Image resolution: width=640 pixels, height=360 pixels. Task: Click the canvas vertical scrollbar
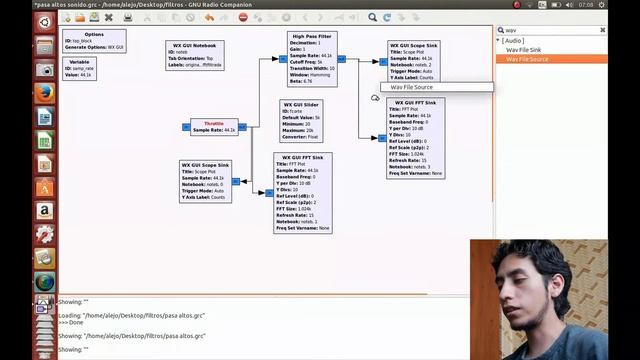(493, 114)
